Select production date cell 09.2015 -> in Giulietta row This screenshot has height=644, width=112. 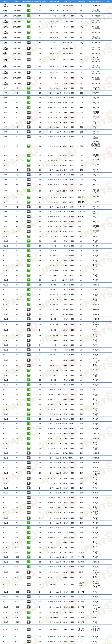point(54,54)
